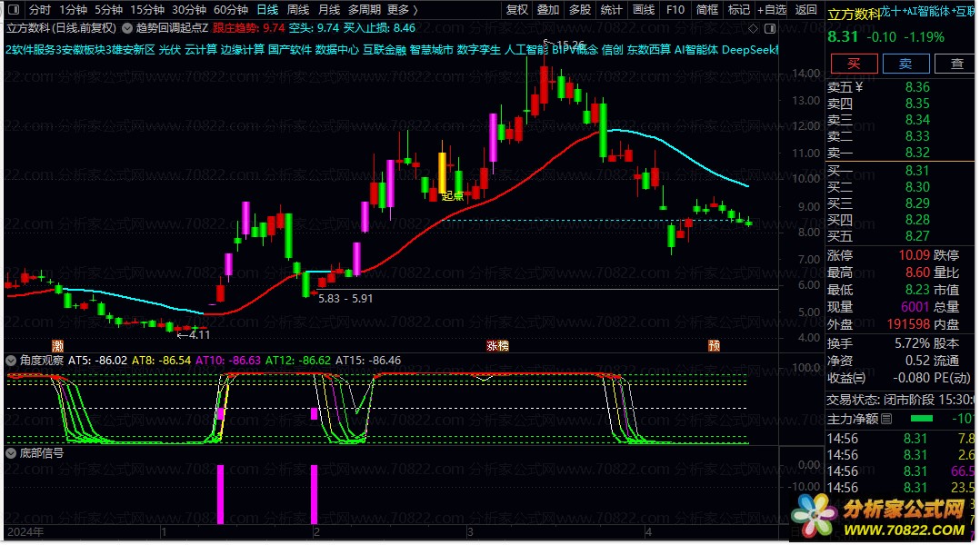Click the 智慧城市 concept tag

[432, 50]
